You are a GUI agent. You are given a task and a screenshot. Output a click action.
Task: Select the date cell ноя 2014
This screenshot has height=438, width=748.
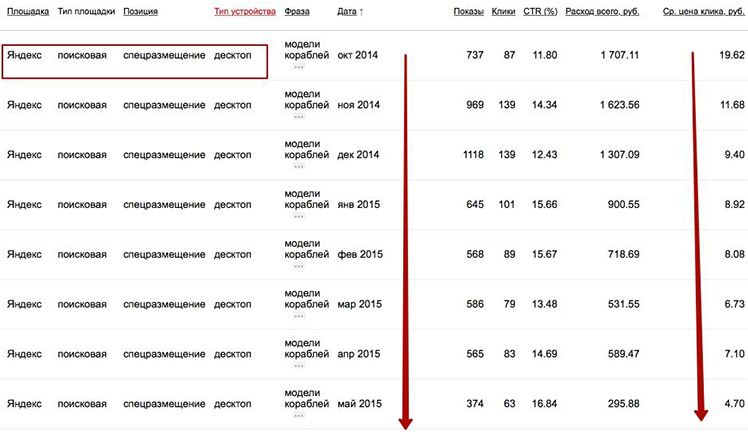click(x=358, y=105)
